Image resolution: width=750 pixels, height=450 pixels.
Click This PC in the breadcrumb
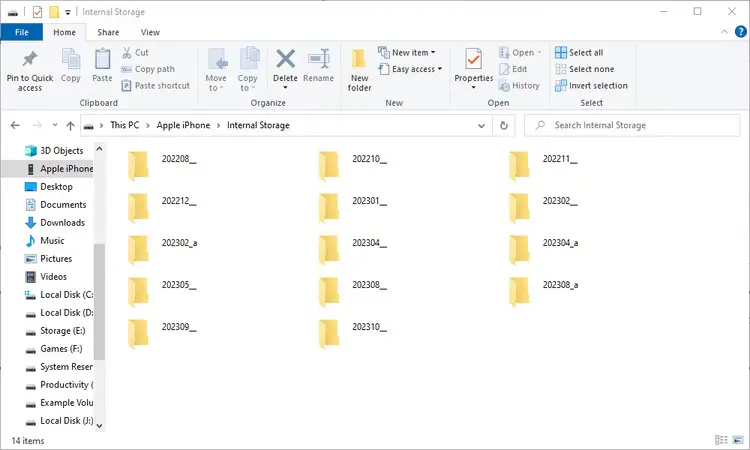click(x=124, y=125)
